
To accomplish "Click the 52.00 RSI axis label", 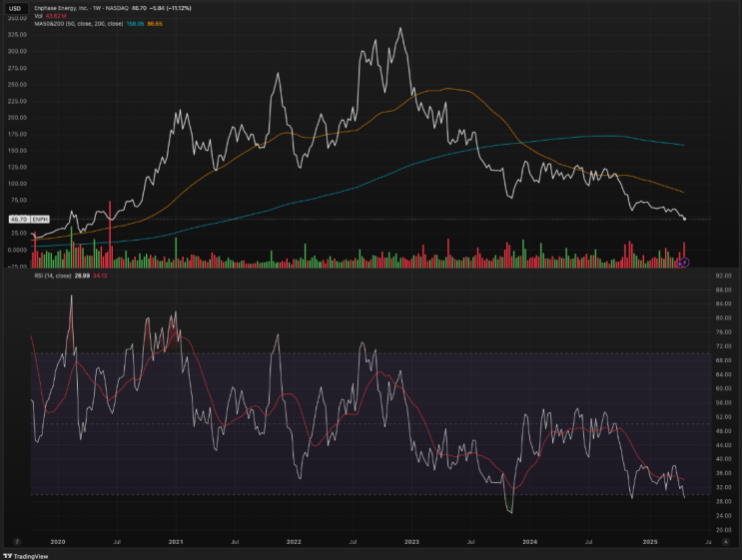I will click(x=723, y=416).
